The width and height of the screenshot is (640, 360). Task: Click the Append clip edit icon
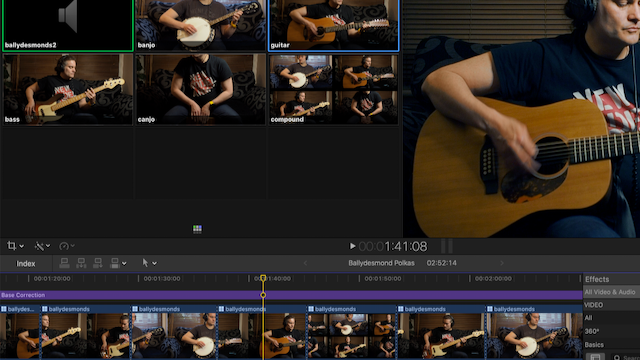tap(98, 263)
